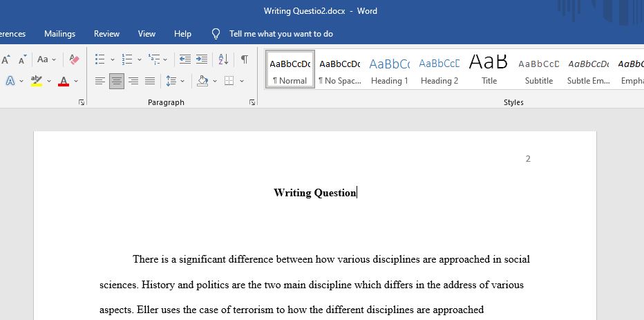The width and height of the screenshot is (644, 320).
Task: Expand bullet library dropdown arrow
Action: pyautogui.click(x=113, y=59)
